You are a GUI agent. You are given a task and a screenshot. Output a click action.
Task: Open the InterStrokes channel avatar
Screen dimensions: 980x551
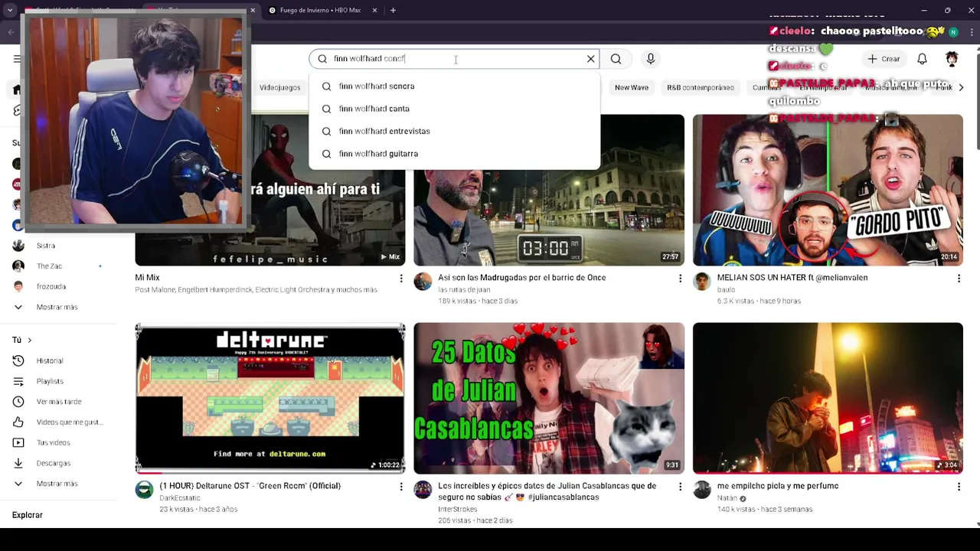pyautogui.click(x=423, y=490)
